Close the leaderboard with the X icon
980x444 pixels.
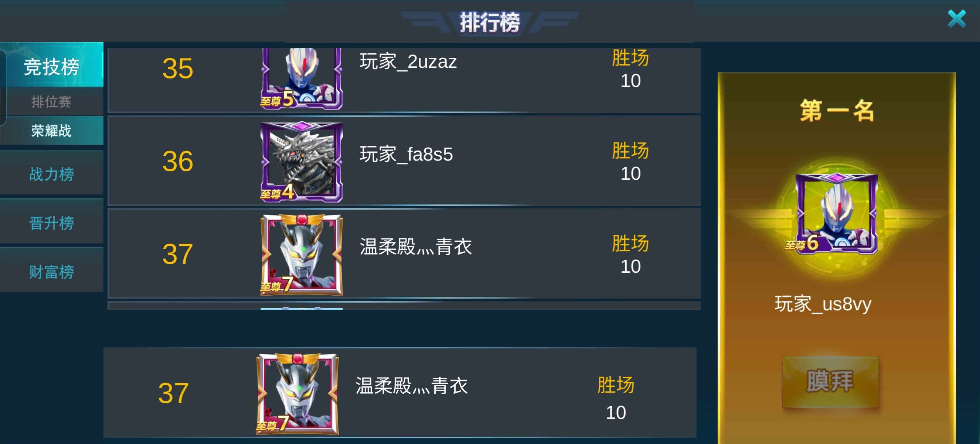pos(956,19)
